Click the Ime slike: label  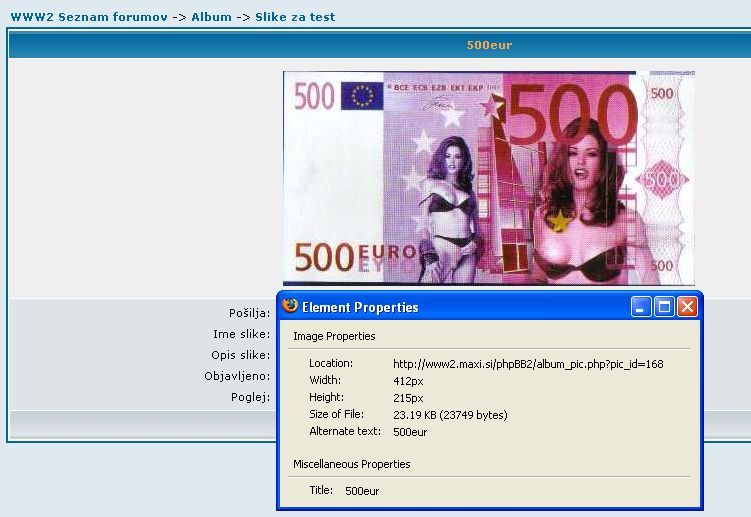pyautogui.click(x=242, y=334)
